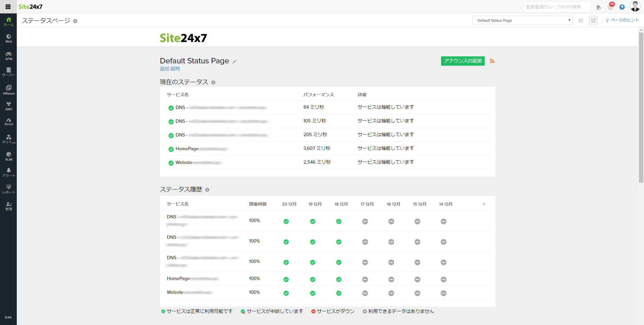Open the ページのヒント link
The width and height of the screenshot is (644, 325).
pyautogui.click(x=622, y=20)
